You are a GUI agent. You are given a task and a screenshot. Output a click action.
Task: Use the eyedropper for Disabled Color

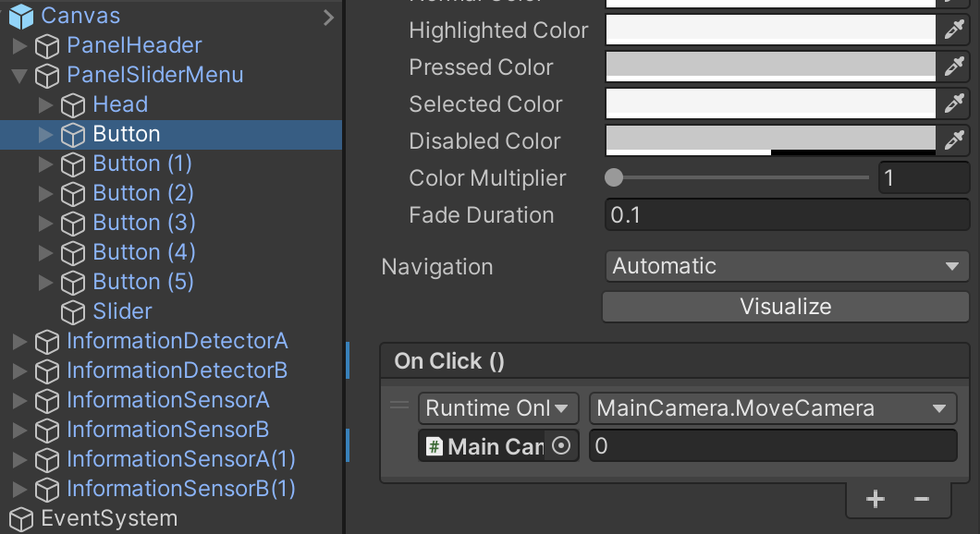pyautogui.click(x=954, y=141)
